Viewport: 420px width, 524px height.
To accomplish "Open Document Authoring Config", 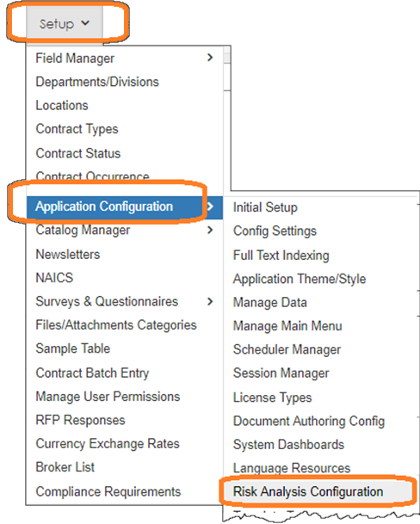I will (309, 422).
